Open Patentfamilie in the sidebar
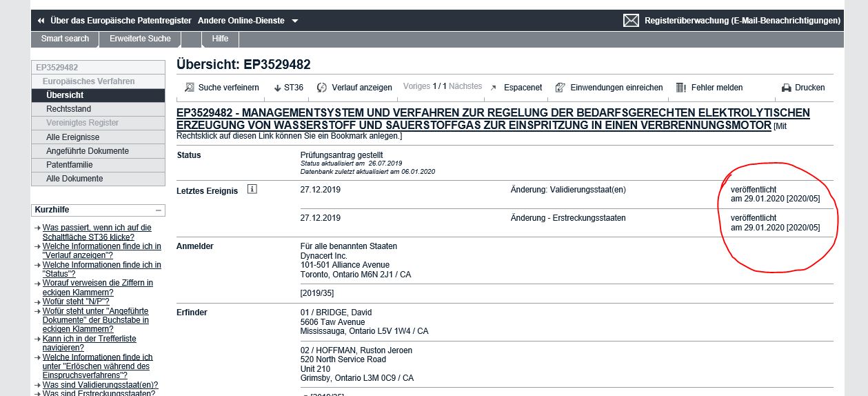This screenshot has width=868, height=396. 99,165
